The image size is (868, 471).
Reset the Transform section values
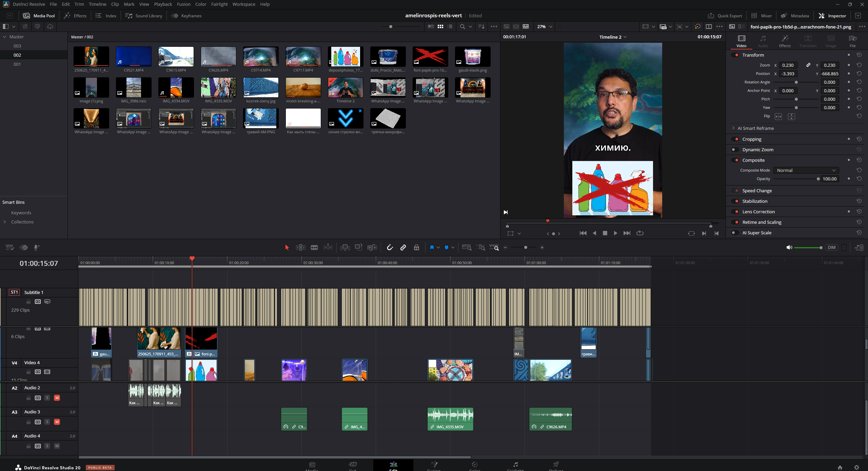pyautogui.click(x=859, y=55)
